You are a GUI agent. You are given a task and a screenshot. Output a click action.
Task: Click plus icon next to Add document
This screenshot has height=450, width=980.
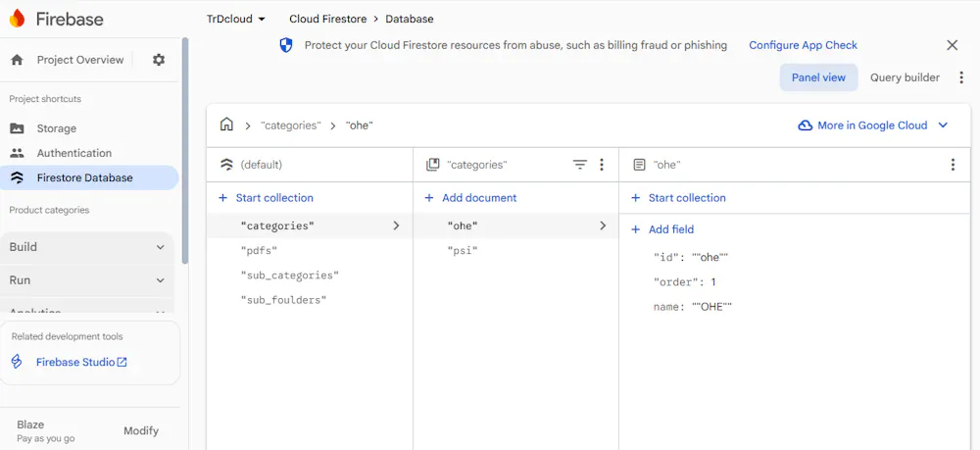coord(429,198)
